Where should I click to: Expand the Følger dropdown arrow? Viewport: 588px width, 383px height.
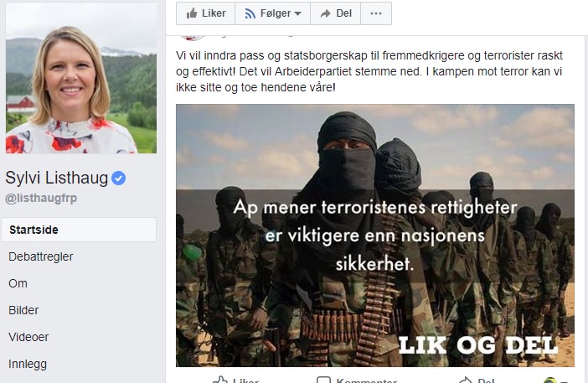coord(297,13)
